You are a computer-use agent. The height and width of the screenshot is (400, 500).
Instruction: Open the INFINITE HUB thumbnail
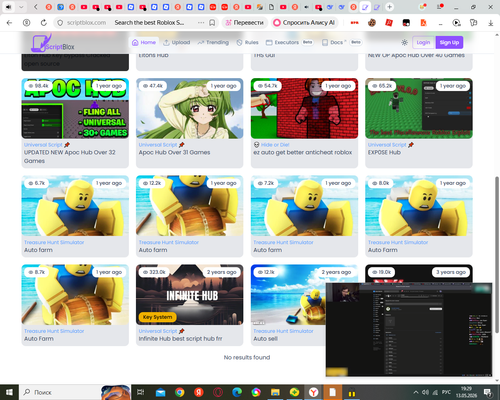click(x=190, y=295)
